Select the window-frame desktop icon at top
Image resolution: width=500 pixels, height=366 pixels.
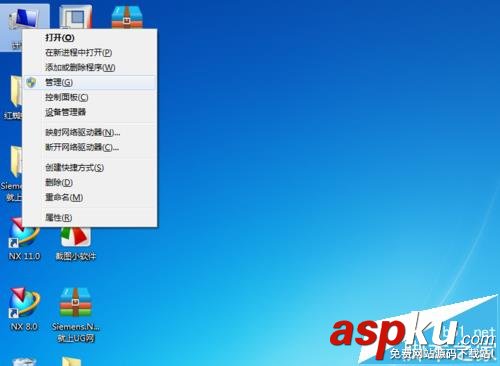click(x=76, y=17)
